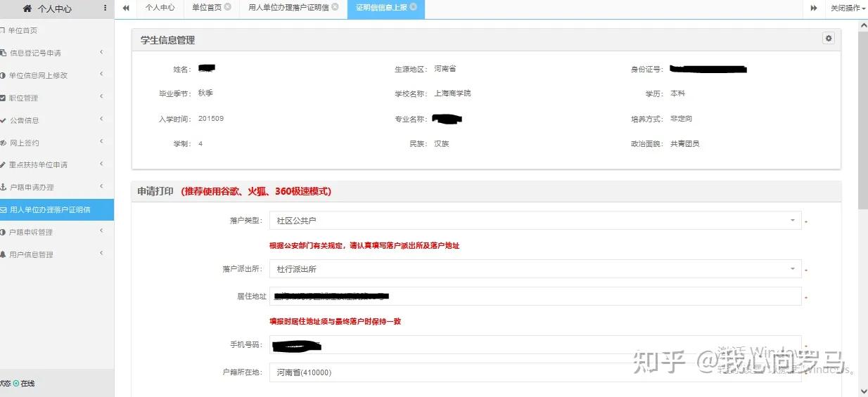Click the 共青团员 political status value
Image resolution: width=868 pixels, height=397 pixels.
(684, 144)
